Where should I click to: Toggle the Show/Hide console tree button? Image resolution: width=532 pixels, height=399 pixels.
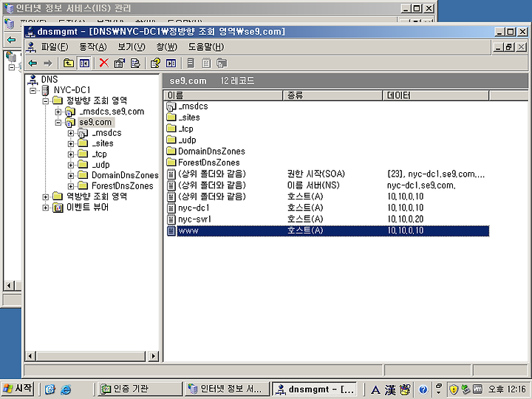[84, 63]
